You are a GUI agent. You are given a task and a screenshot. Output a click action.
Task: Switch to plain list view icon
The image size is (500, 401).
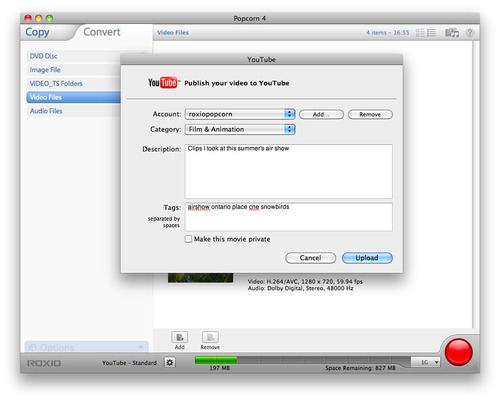coord(431,33)
